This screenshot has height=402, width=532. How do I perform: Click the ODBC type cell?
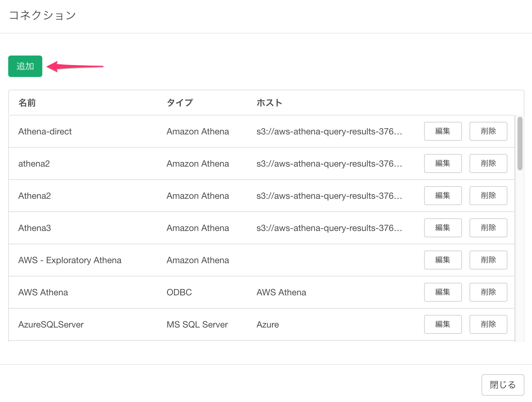(179, 293)
